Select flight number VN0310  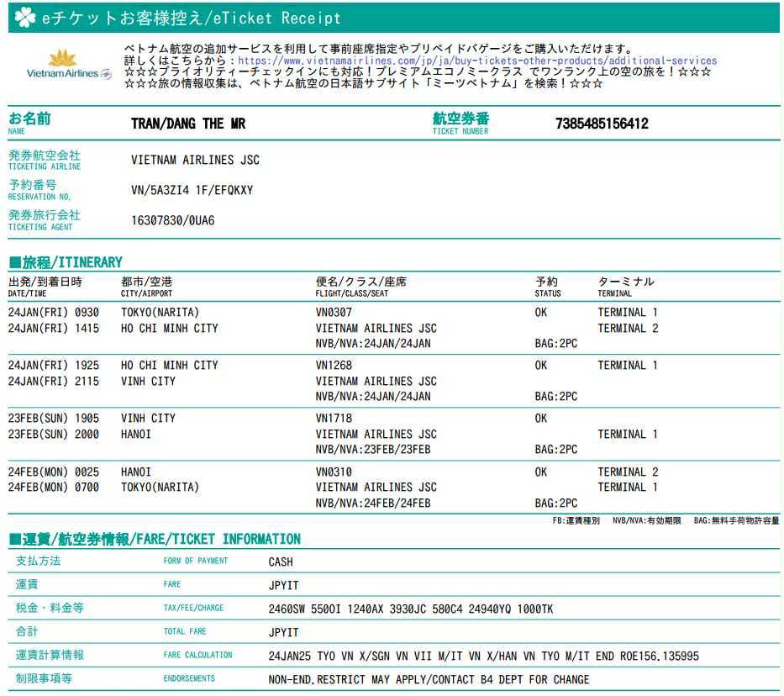pos(334,472)
